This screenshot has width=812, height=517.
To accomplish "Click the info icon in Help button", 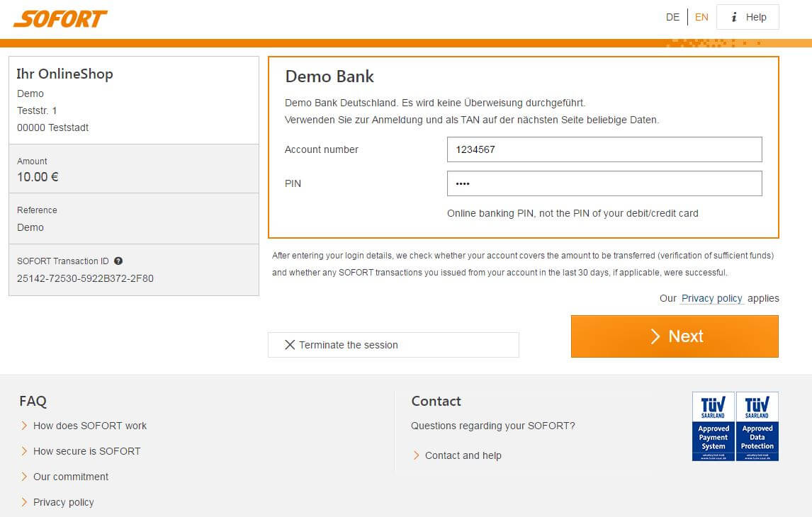I will point(734,17).
